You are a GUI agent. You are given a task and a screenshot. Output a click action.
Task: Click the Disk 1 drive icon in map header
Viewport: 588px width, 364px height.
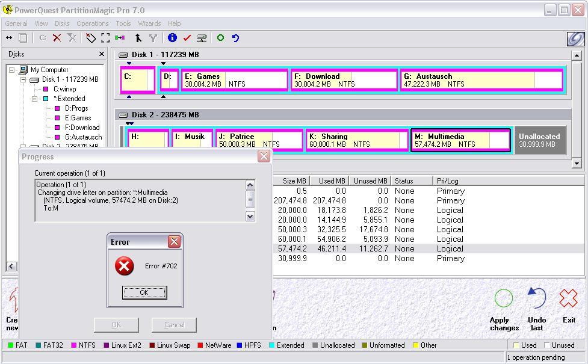[x=123, y=55]
